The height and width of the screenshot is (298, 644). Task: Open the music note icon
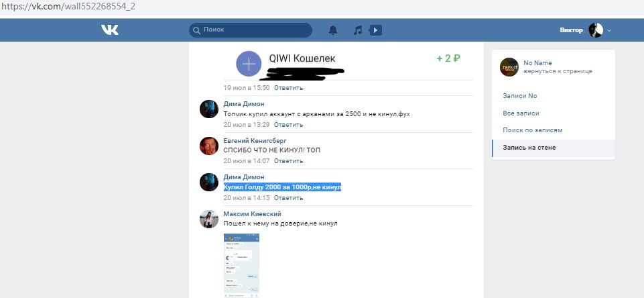[358, 30]
